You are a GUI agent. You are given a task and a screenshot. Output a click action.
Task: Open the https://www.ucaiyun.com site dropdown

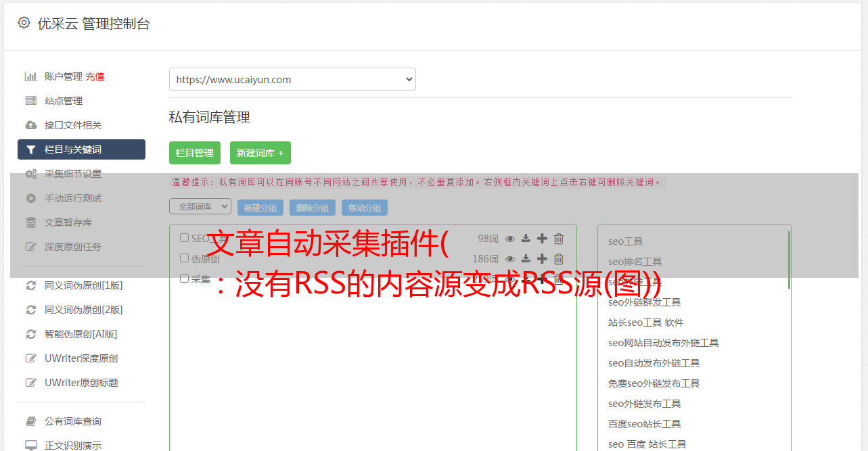292,79
